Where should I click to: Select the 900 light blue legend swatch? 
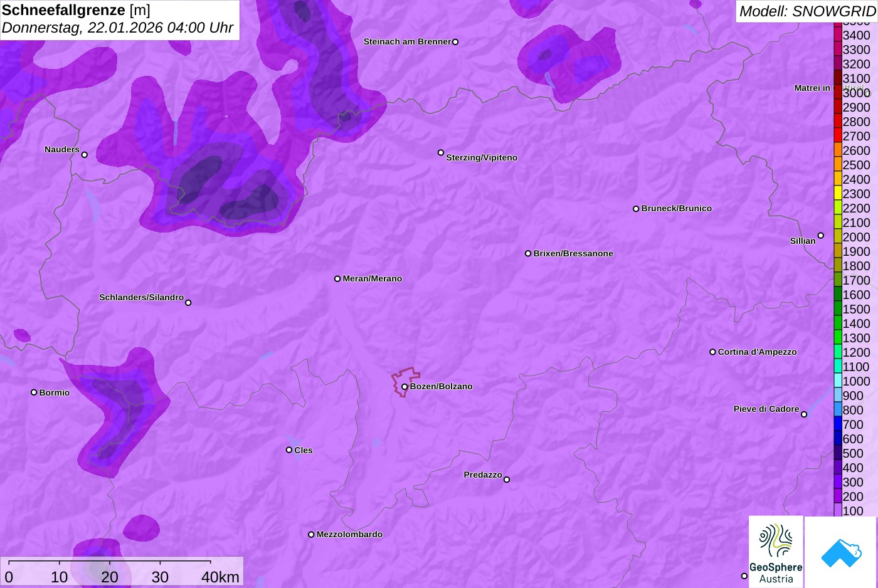838,396
